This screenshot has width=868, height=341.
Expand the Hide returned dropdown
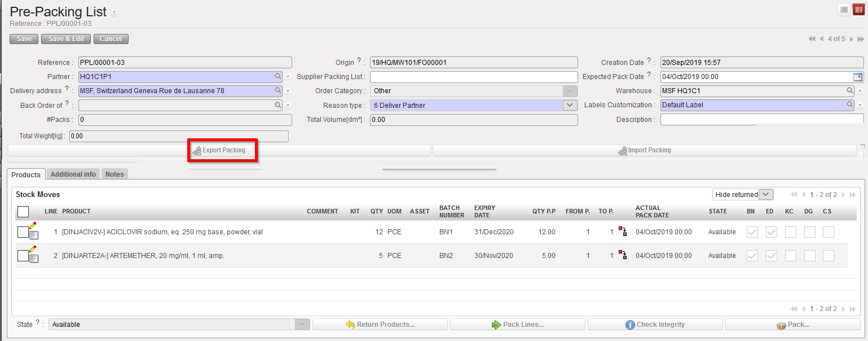click(x=765, y=194)
